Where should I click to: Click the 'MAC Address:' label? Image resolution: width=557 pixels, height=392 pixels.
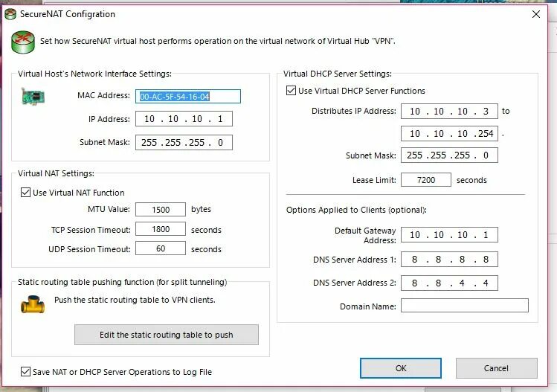[x=103, y=95]
